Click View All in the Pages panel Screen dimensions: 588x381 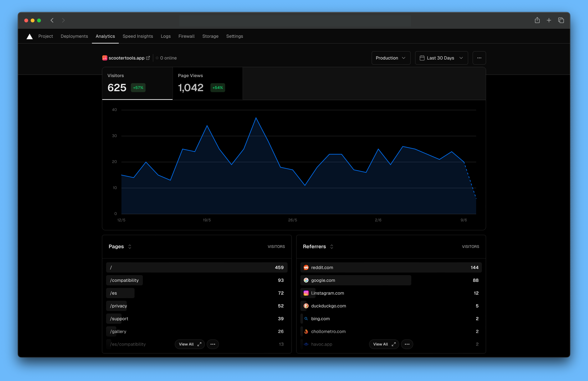coord(190,344)
